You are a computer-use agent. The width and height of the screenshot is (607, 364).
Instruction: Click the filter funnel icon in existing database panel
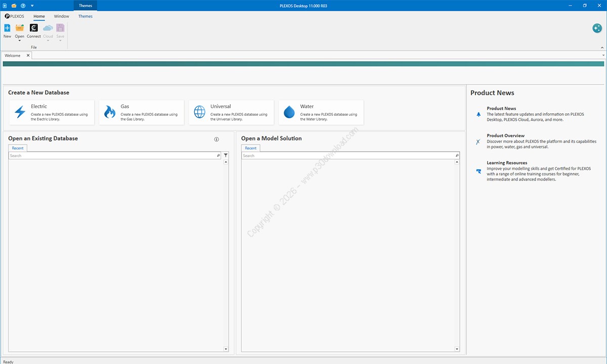click(x=226, y=155)
